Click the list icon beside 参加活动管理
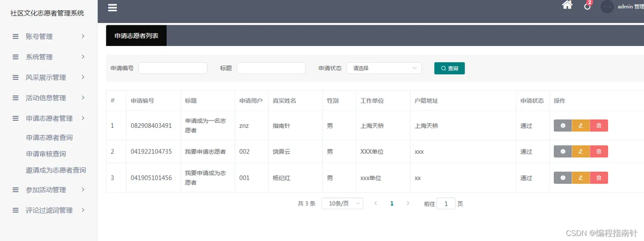The width and height of the screenshot is (644, 241). [16, 189]
